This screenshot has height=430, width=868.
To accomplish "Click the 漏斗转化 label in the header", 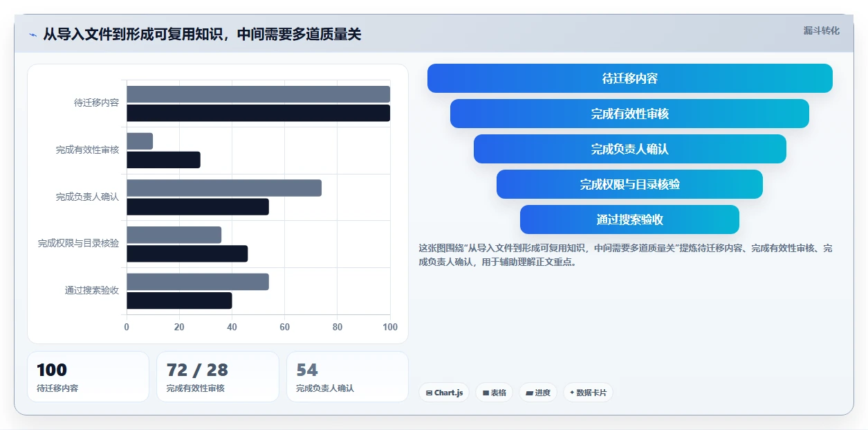I will [822, 30].
